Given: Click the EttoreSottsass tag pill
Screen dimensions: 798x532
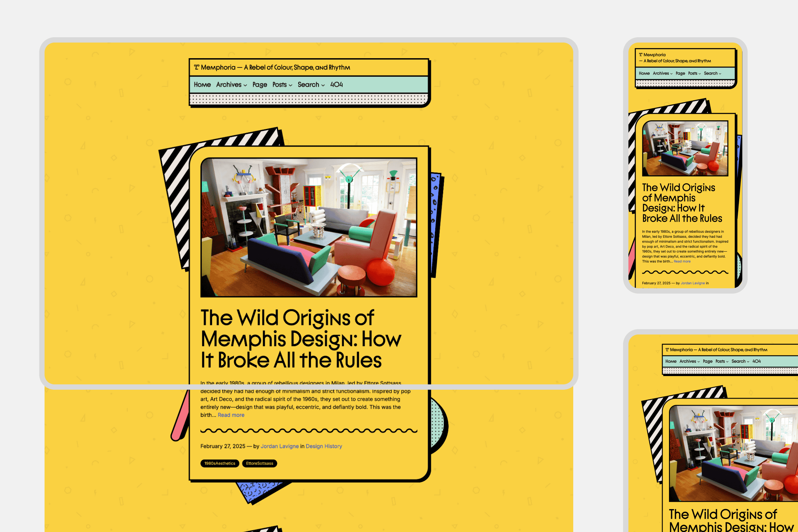Looking at the screenshot, I should point(260,464).
